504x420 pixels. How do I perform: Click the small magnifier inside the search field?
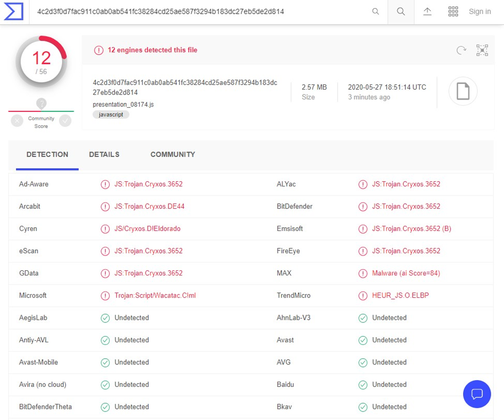coord(375,12)
